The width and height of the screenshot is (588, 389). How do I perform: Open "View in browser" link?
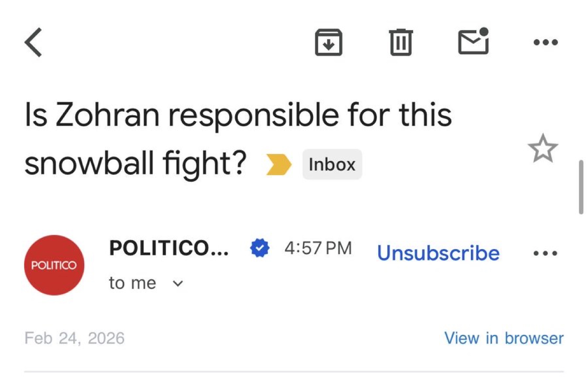504,338
